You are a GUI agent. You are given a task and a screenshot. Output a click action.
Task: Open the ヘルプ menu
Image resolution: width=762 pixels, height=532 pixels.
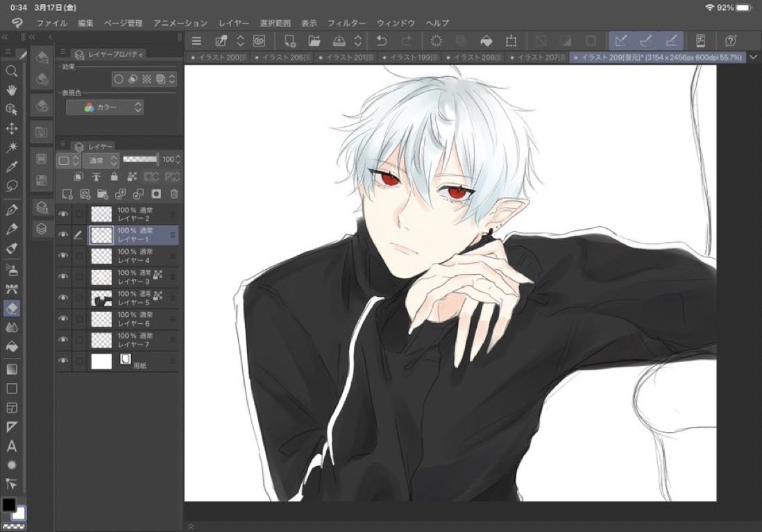point(437,23)
